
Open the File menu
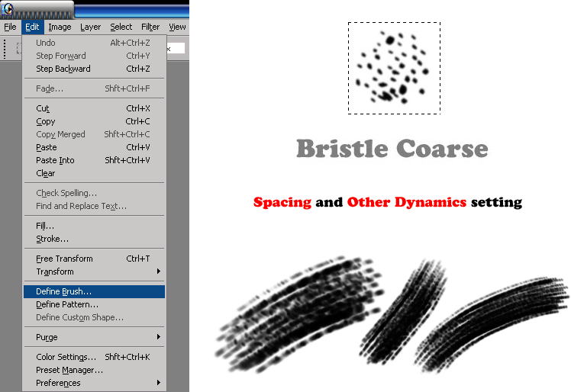[10, 27]
